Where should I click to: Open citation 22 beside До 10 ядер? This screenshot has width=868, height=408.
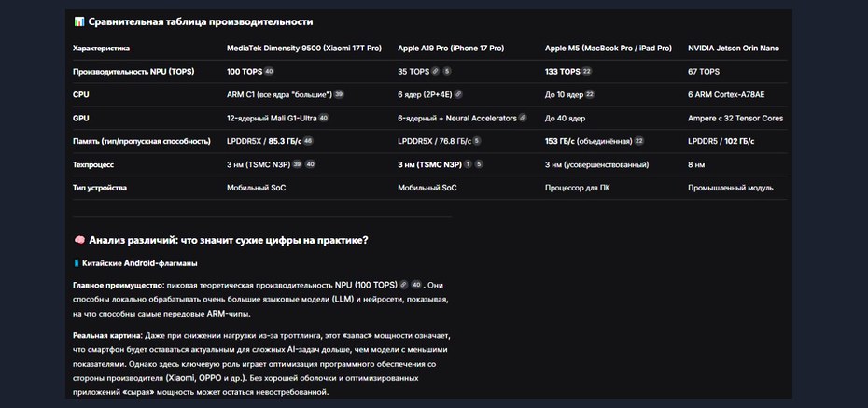590,94
